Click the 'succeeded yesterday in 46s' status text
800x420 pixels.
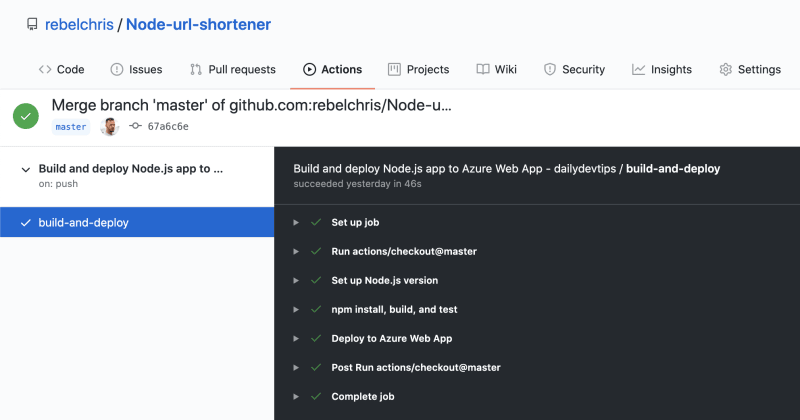pyautogui.click(x=357, y=184)
